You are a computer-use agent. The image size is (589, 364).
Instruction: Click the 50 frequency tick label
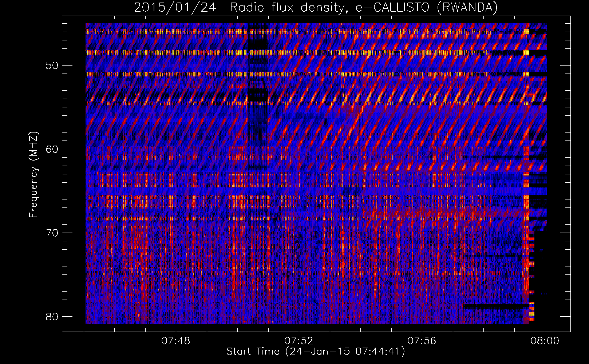[x=52, y=66]
